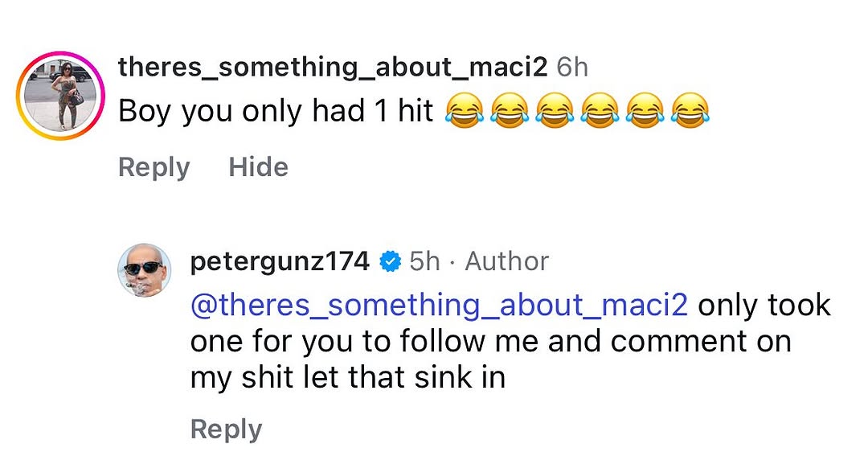
Task: Open theres_something_about_maci2's story avatar
Action: pyautogui.click(x=59, y=95)
